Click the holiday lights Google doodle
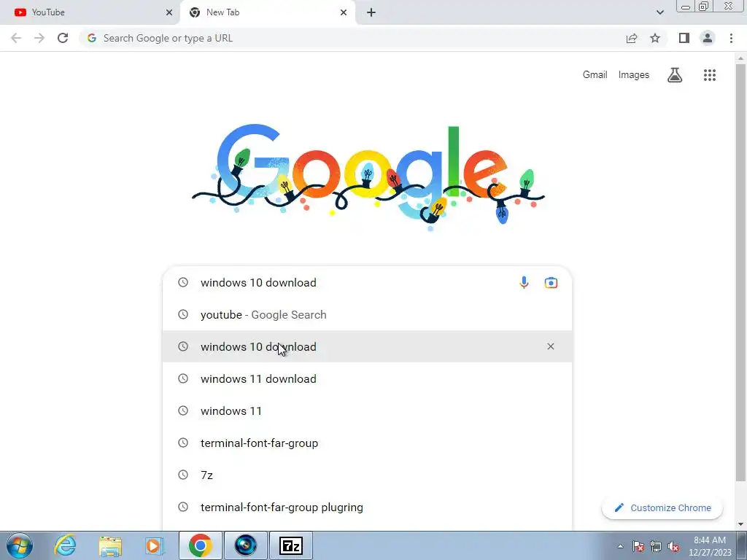 tap(368, 176)
